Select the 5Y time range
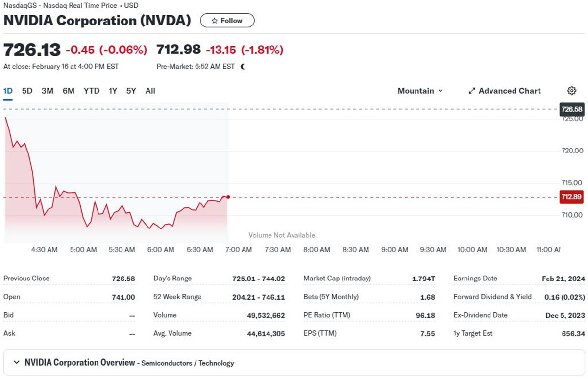 coord(131,91)
